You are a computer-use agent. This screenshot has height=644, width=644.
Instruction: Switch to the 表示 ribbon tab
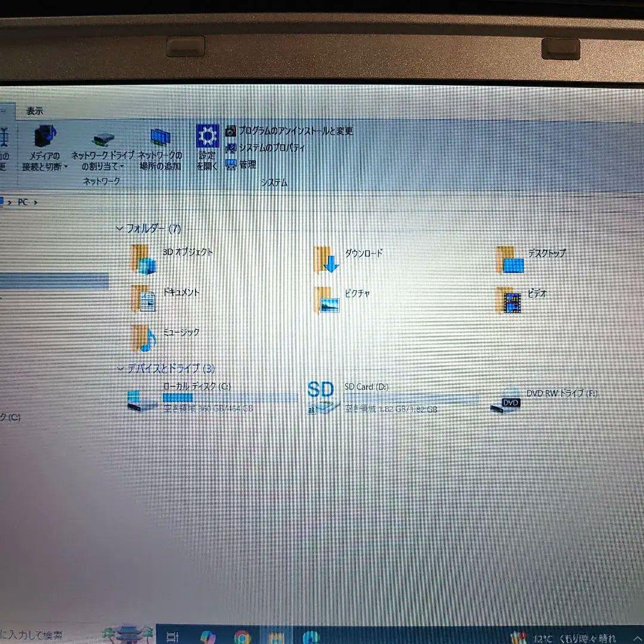pyautogui.click(x=34, y=111)
